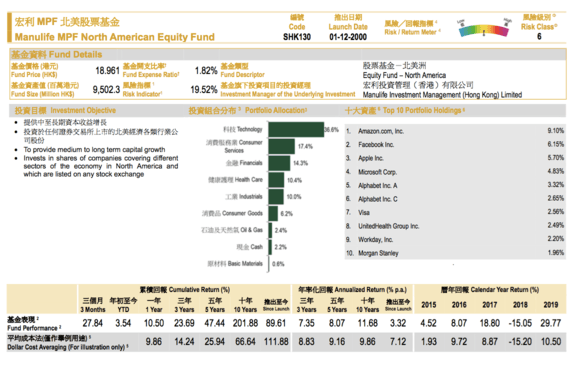Image resolution: width=576 pixels, height=367 pixels.
Task: Select the Industrials bar
Action: pyautogui.click(x=276, y=197)
